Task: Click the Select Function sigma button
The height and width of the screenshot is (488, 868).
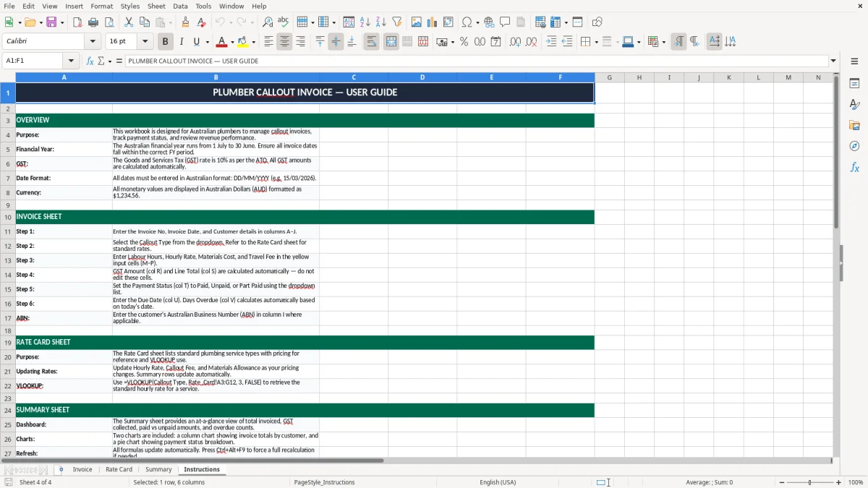Action: 101,61
